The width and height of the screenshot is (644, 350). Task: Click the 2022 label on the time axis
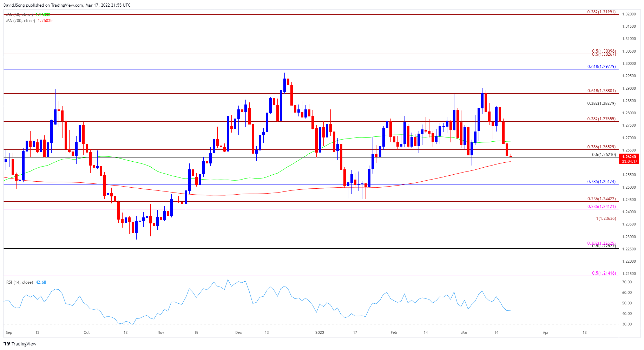(320, 332)
